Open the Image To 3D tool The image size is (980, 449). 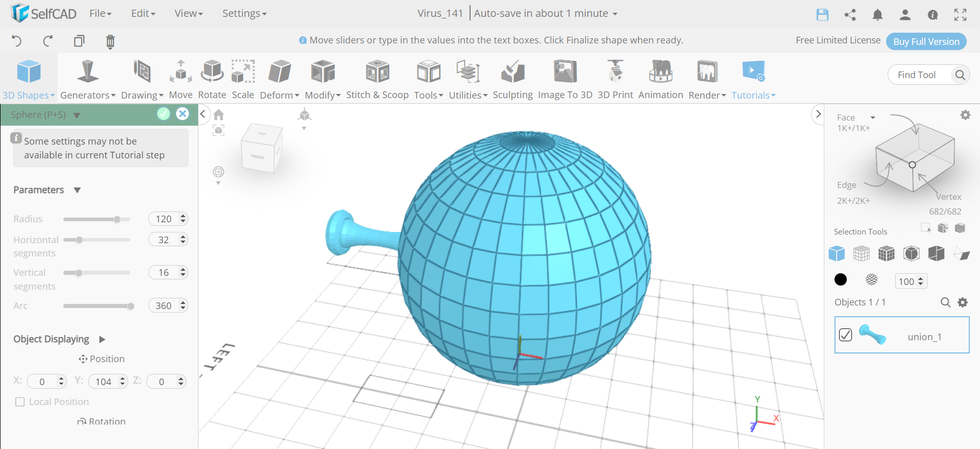pyautogui.click(x=565, y=79)
